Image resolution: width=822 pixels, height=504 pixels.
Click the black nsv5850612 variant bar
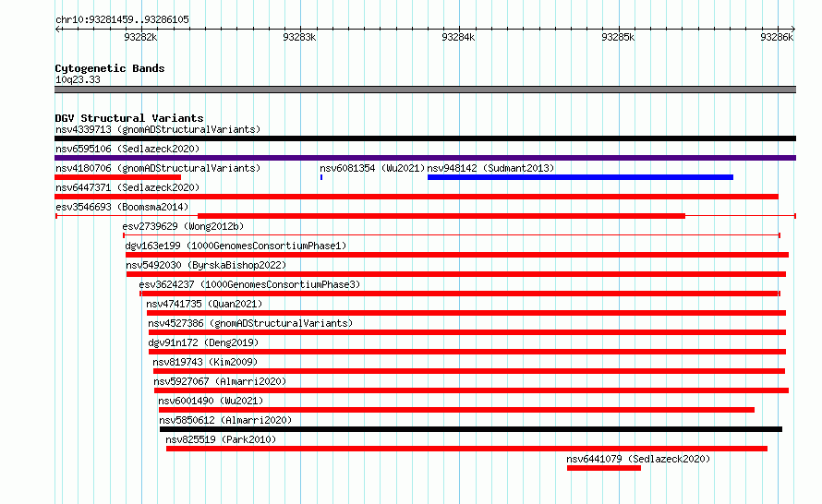coord(471,429)
